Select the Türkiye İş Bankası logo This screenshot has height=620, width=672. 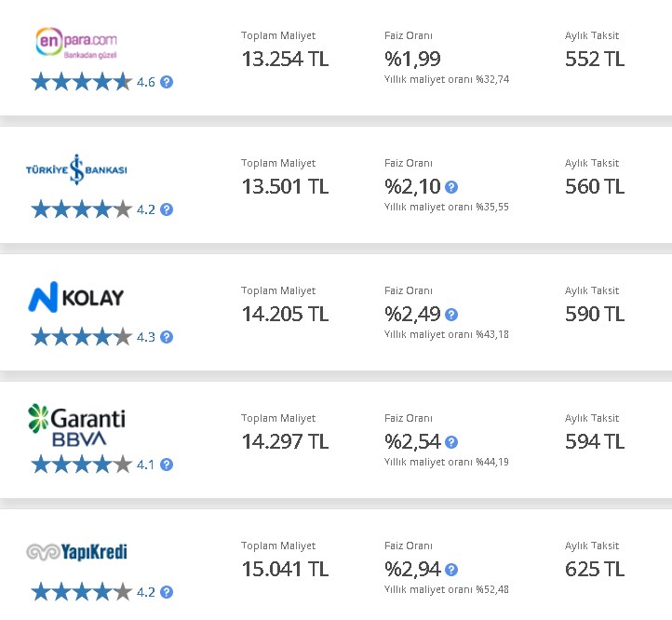click(x=76, y=169)
